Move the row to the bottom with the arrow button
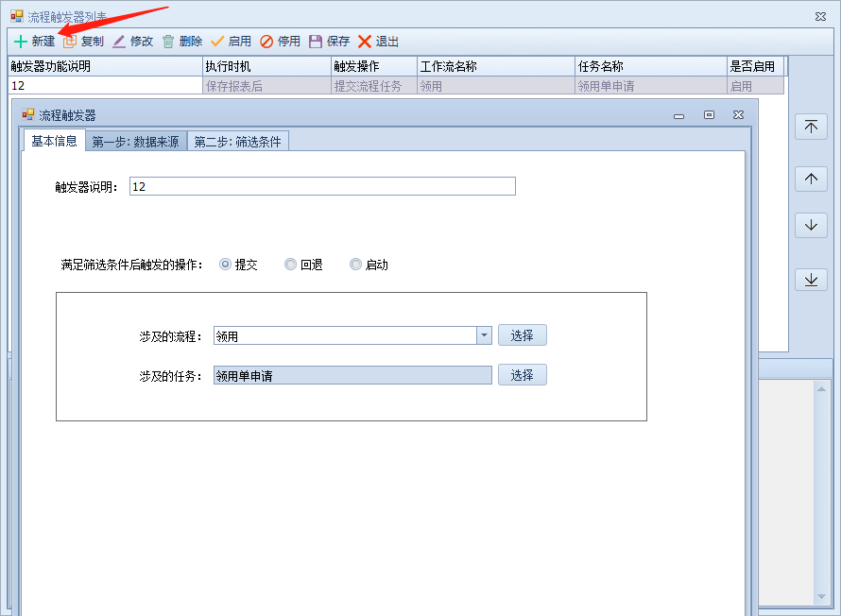The width and height of the screenshot is (841, 616). (811, 280)
